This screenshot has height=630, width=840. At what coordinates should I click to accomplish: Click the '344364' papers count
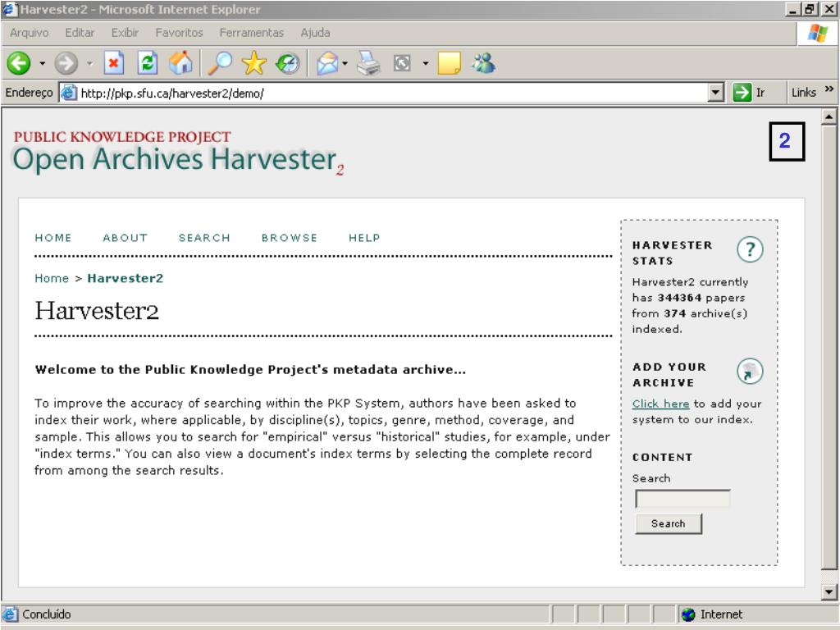coord(679,298)
